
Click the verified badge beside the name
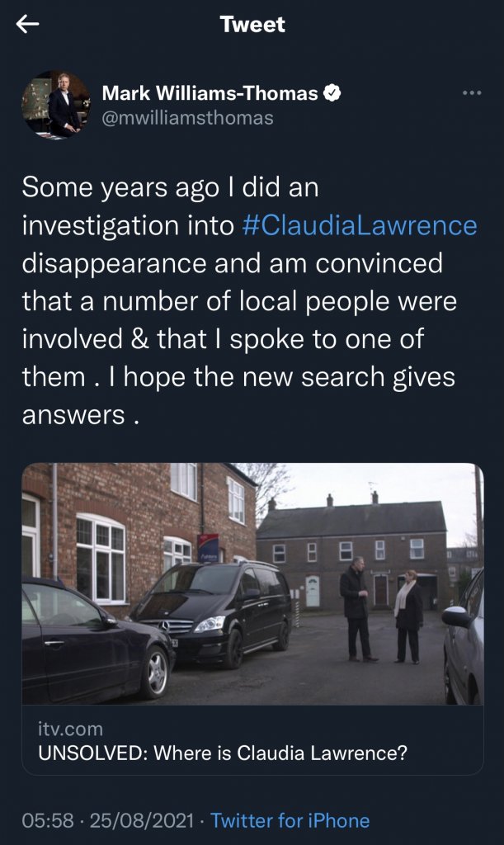332,94
